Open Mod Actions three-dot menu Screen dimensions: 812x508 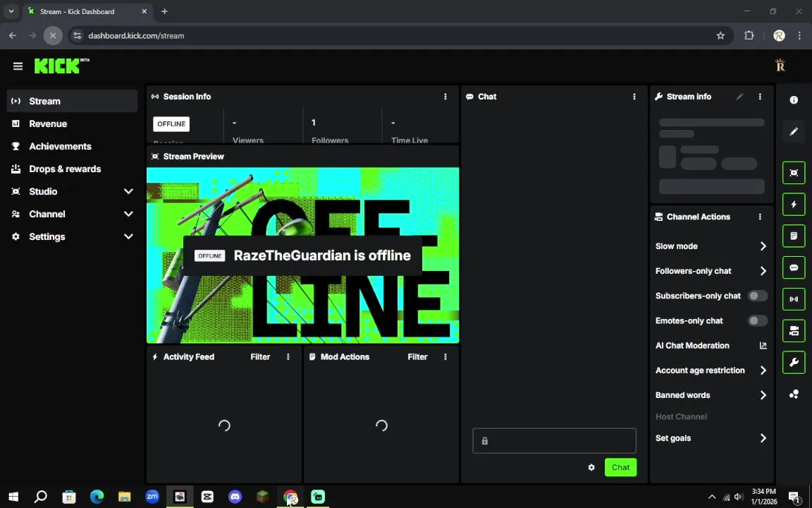point(445,356)
